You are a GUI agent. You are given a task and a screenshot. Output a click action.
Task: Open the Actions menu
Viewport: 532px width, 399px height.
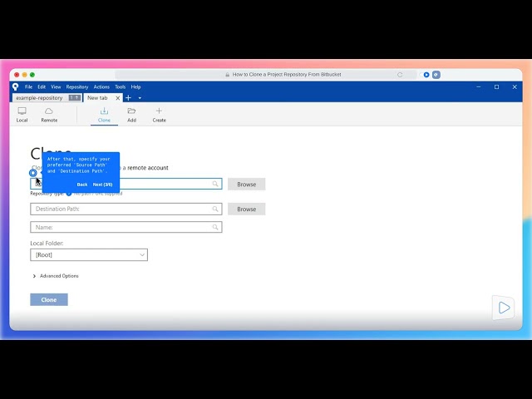click(101, 86)
